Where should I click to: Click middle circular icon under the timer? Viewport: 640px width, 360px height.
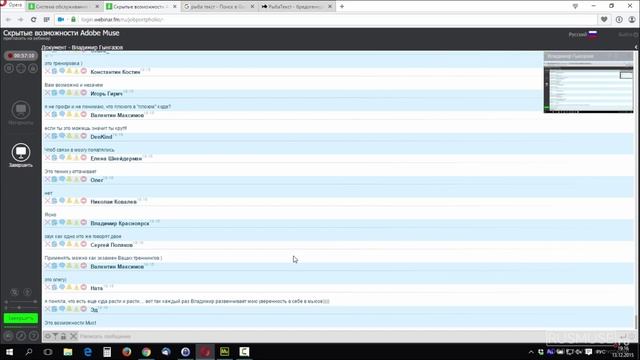[21, 69]
